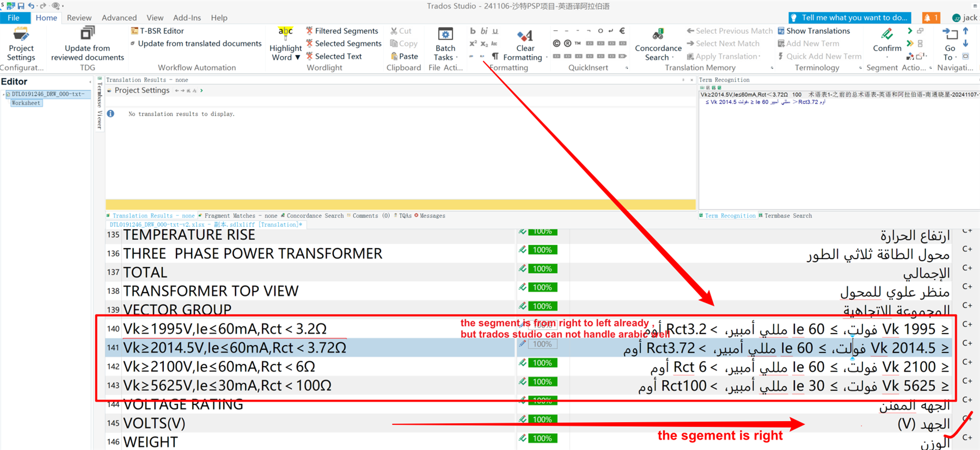Screen dimensions: 980x450
Task: Click the Go To navigation icon
Action: [950, 34]
